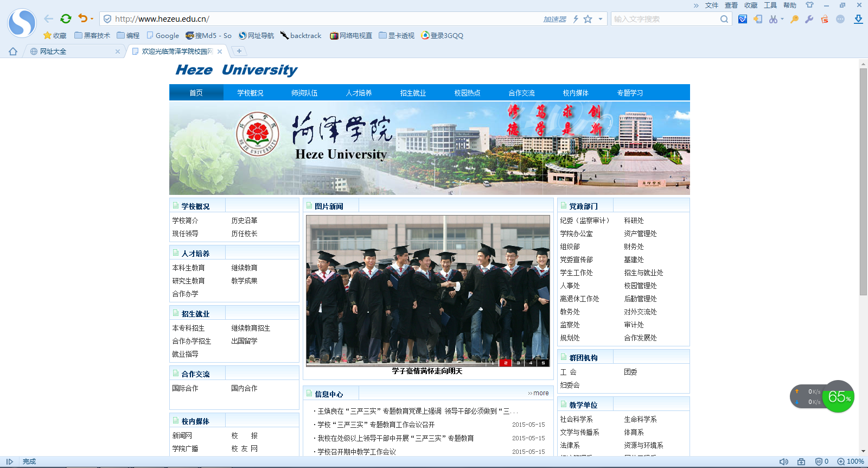The height and width of the screenshot is (468, 868).
Task: Click the status bar toolbox icon
Action: click(801, 461)
